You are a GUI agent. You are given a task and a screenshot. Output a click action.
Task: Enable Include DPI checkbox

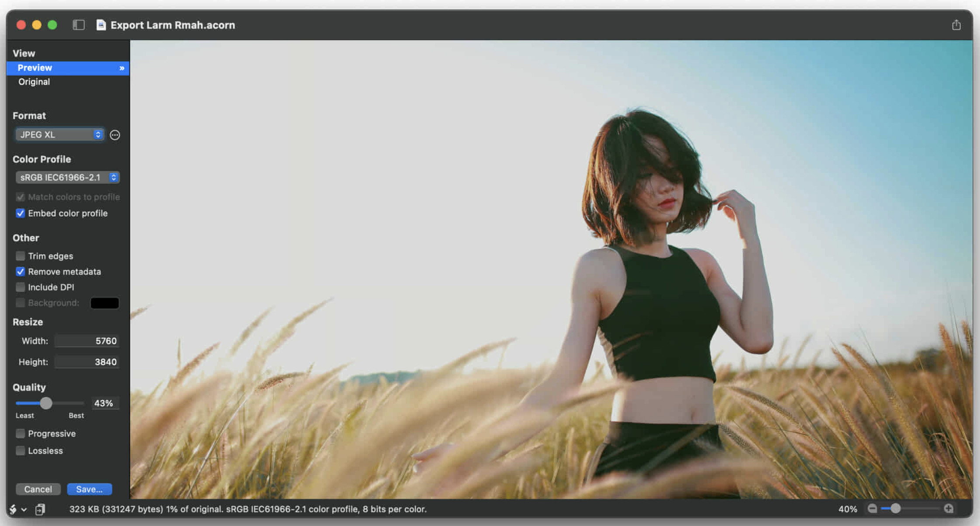pos(21,287)
